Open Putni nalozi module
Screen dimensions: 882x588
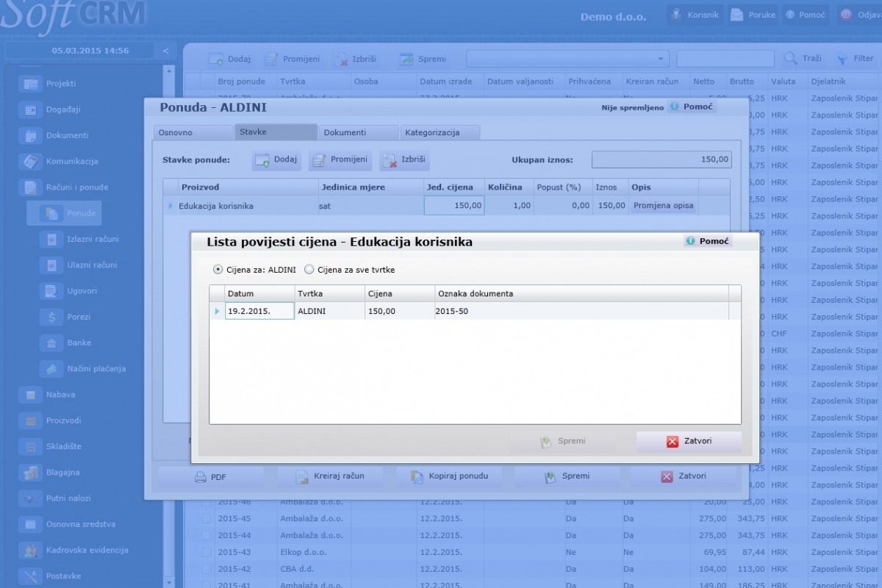pyautogui.click(x=57, y=498)
